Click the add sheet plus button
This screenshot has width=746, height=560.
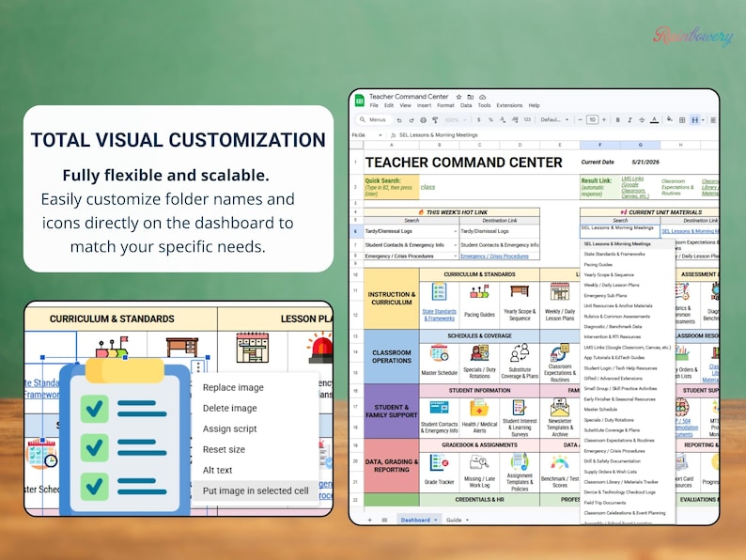click(369, 520)
